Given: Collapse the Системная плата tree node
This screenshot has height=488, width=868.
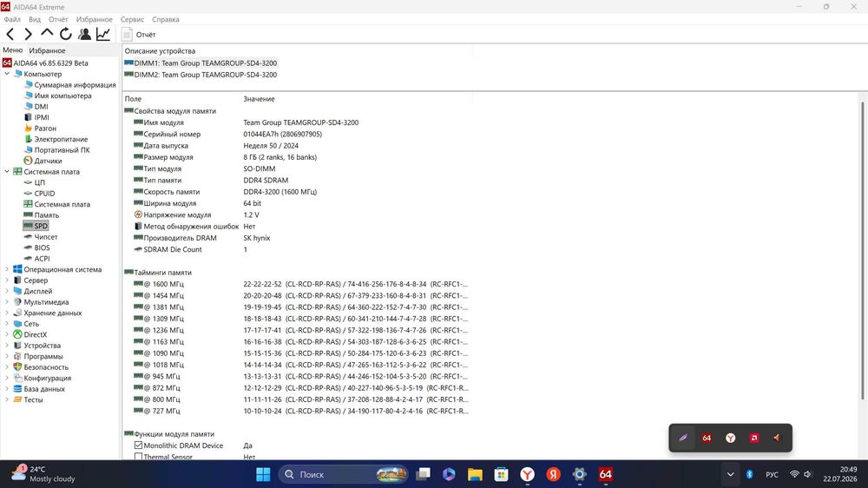Looking at the screenshot, I should tap(7, 172).
